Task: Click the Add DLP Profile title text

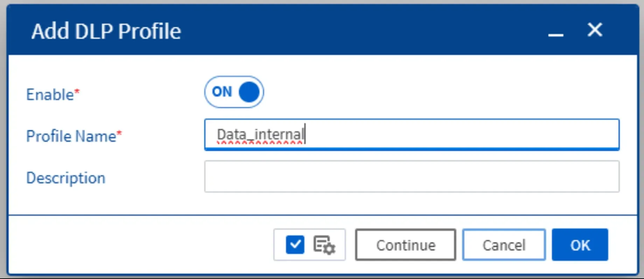Action: (106, 31)
